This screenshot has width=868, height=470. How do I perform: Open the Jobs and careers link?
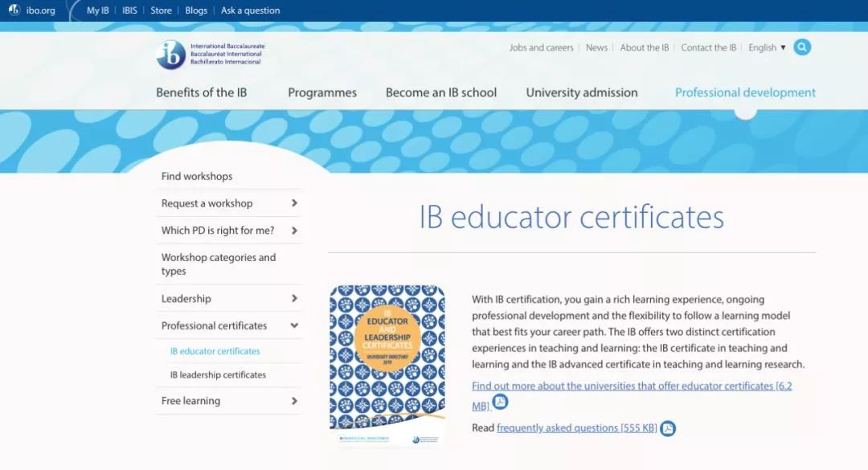pos(541,47)
